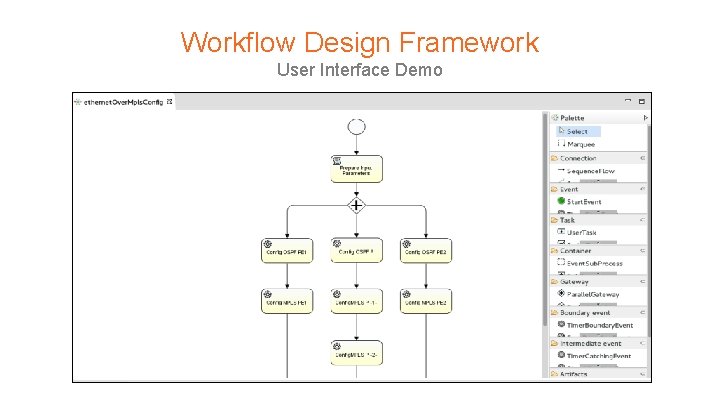The width and height of the screenshot is (720, 405).
Task: Collapse the Gateway palette drawer
Action: [643, 281]
